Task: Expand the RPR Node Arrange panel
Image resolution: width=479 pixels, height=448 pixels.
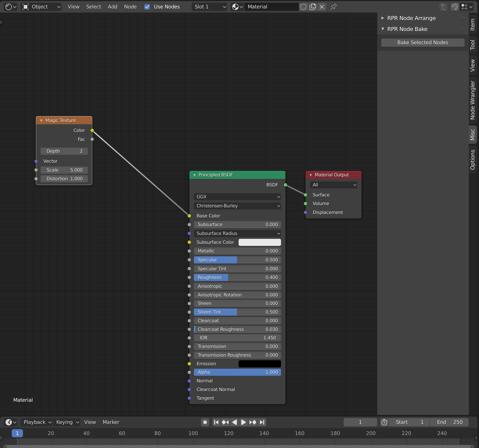Action: (x=383, y=18)
